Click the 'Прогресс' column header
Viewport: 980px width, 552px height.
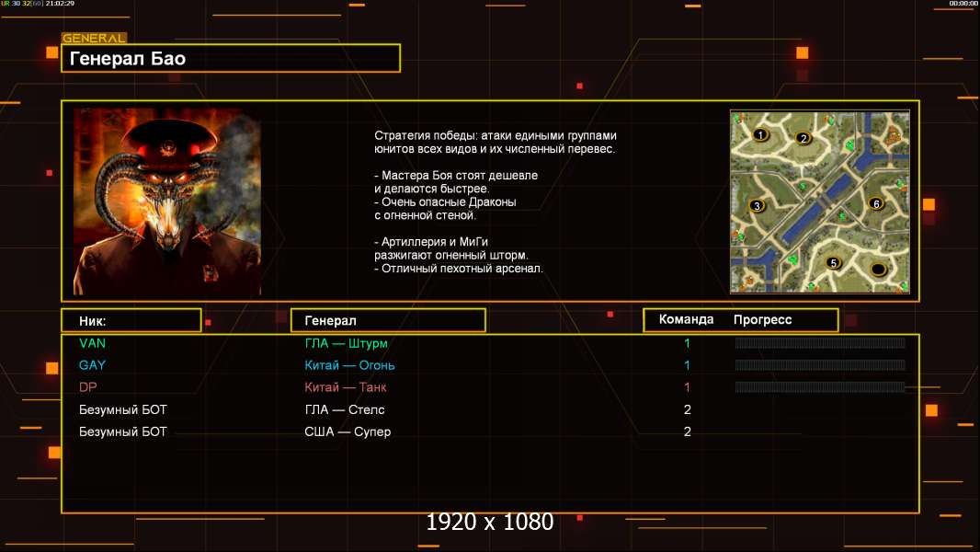point(762,319)
